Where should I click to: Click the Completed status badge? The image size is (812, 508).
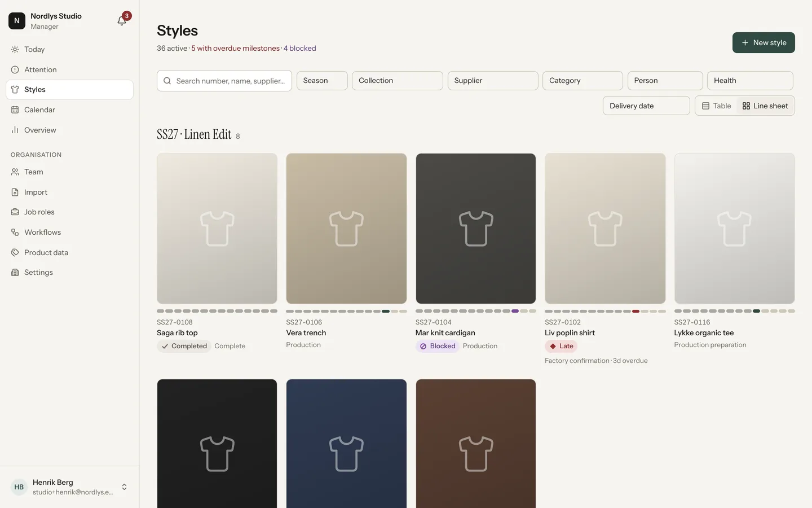click(x=184, y=347)
